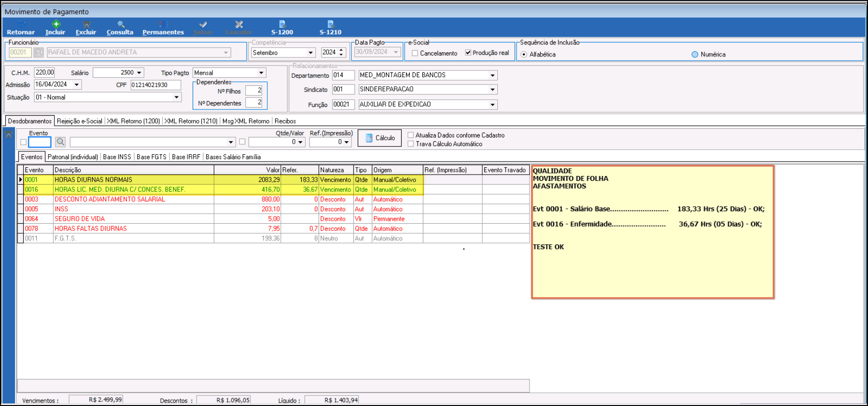
Task: Open the Funcionário name dropdown
Action: [x=226, y=52]
